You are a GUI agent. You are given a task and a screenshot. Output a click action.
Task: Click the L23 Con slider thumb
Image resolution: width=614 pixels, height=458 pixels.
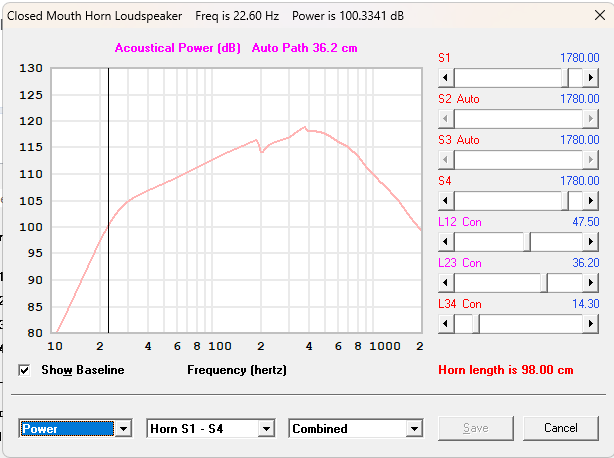pos(544,283)
